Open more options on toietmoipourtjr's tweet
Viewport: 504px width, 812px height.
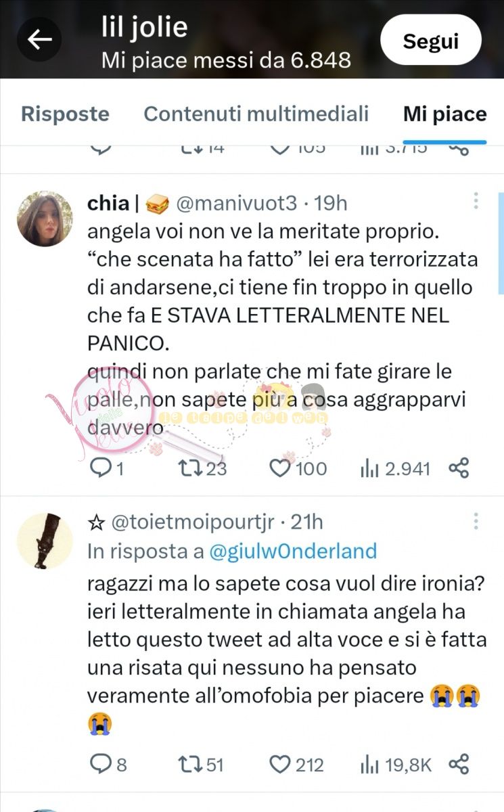point(476,522)
